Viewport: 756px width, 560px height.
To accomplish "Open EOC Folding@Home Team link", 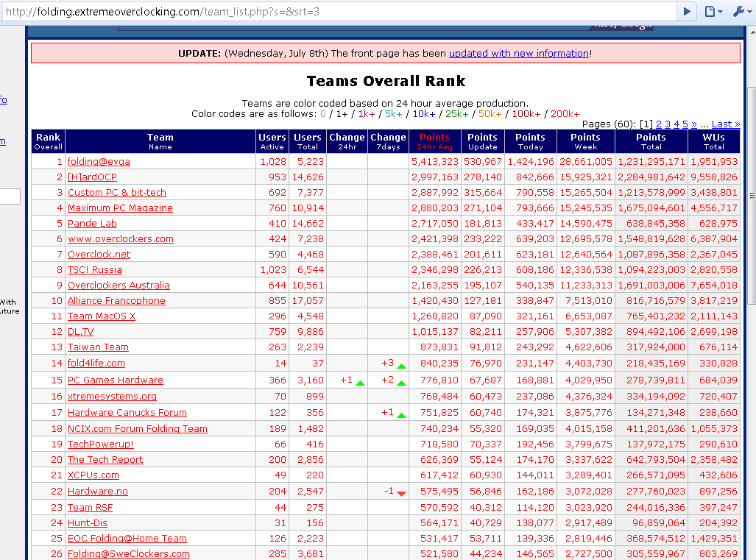I will pyautogui.click(x=127, y=539).
